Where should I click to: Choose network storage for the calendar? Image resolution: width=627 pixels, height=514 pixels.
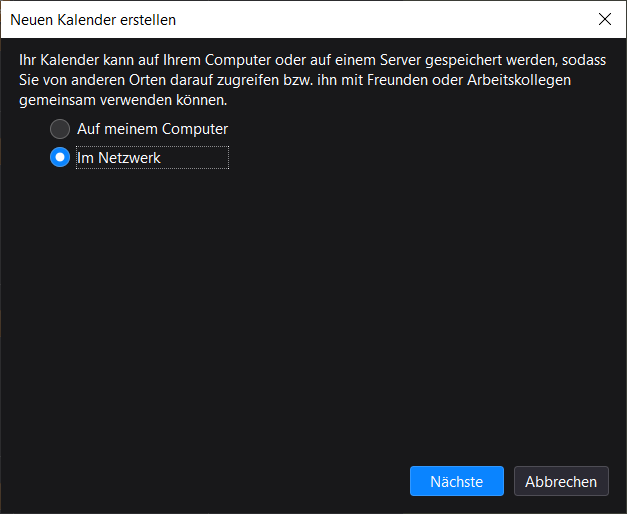(x=60, y=158)
